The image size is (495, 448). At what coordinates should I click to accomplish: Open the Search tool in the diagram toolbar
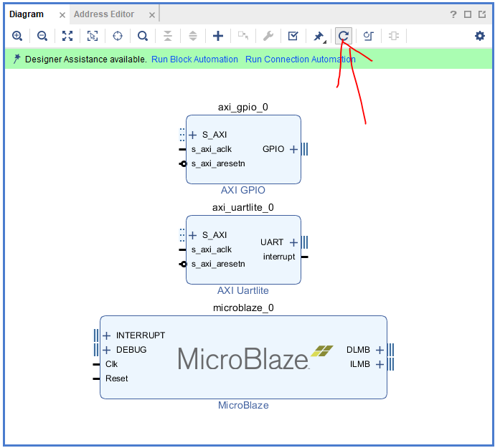143,36
